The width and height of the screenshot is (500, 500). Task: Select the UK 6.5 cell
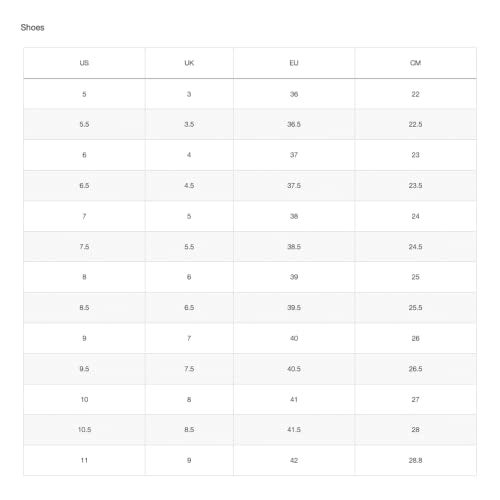pos(189,308)
